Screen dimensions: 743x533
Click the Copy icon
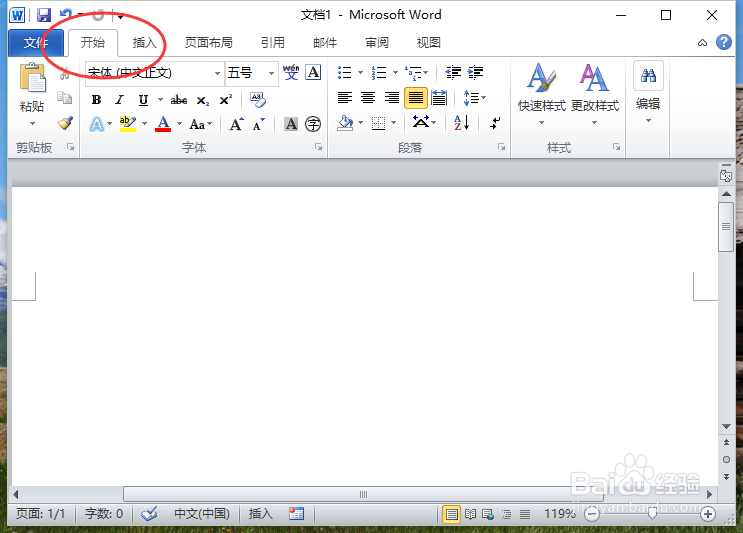pyautogui.click(x=64, y=98)
